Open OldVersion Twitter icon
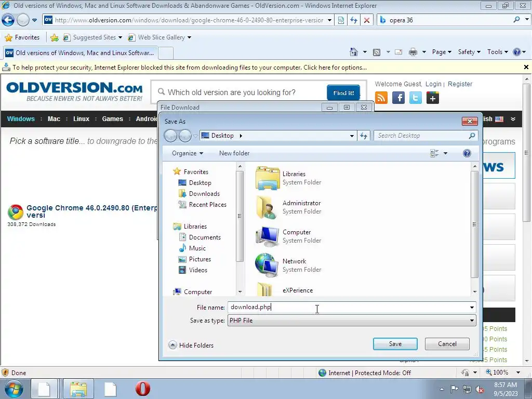The image size is (532, 399). (x=415, y=98)
